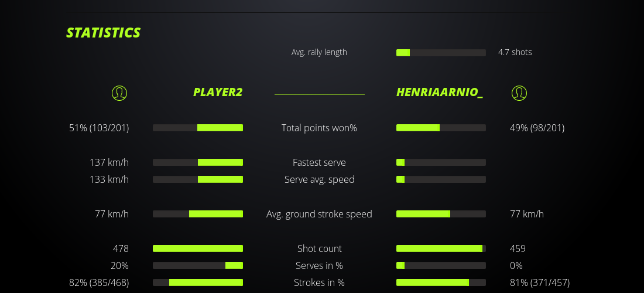Click PLAYER2's Serve avg. speed bar
Screen dimensions: 644x293
pos(198,179)
